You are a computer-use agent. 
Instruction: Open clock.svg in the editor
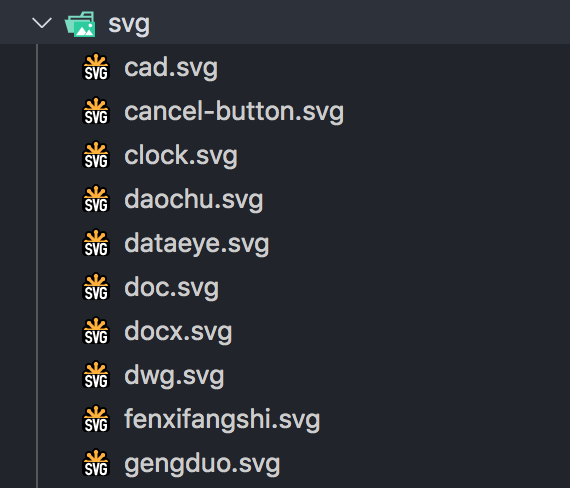click(181, 156)
